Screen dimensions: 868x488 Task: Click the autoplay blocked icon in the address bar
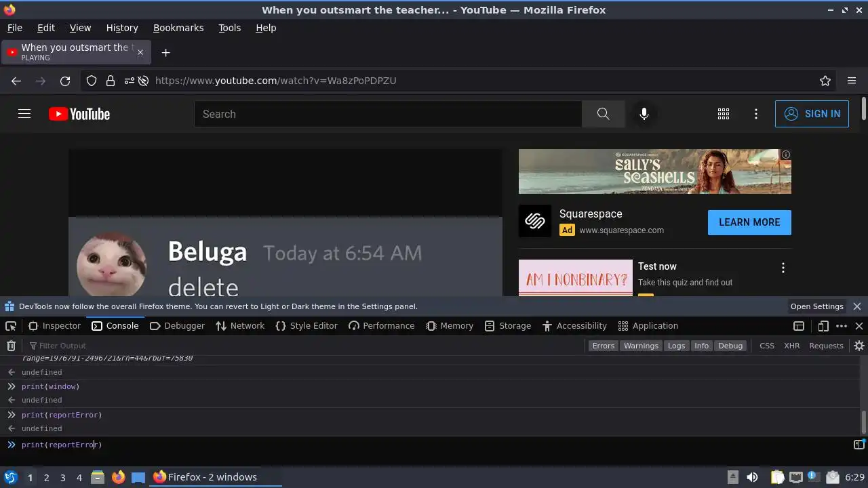(x=143, y=81)
